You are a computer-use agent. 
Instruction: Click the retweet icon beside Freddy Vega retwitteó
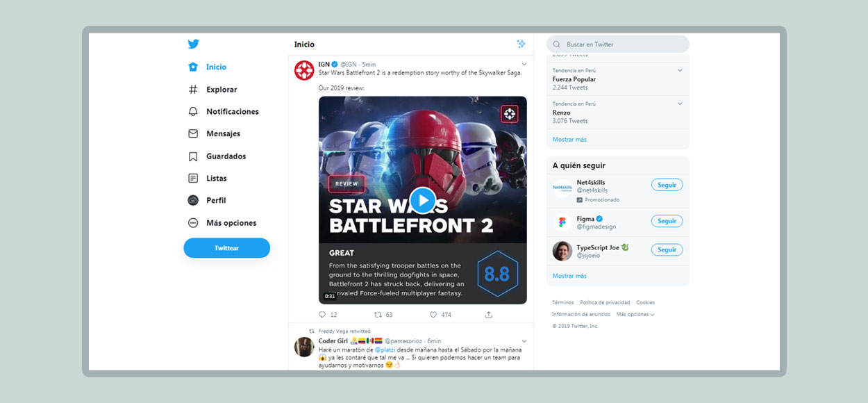click(x=312, y=331)
